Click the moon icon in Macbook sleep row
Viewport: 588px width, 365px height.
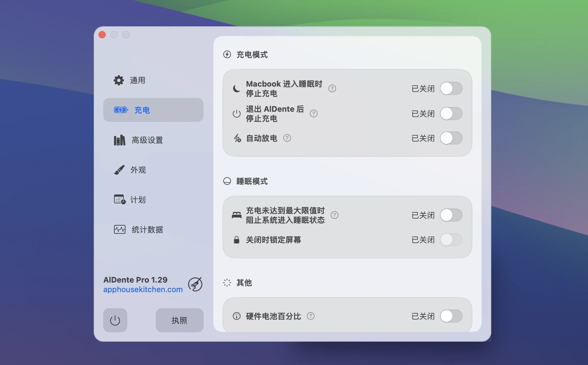pyautogui.click(x=236, y=88)
